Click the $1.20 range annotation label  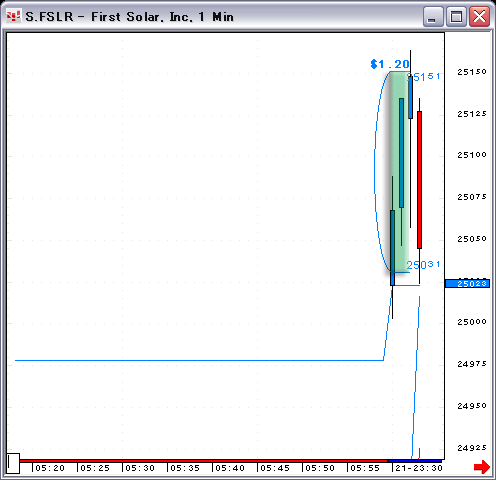pos(390,64)
